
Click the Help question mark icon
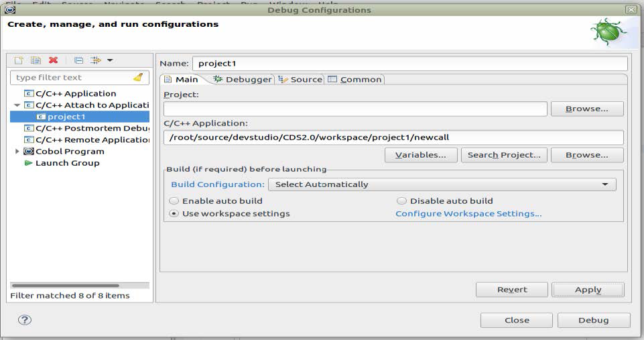pyautogui.click(x=24, y=320)
